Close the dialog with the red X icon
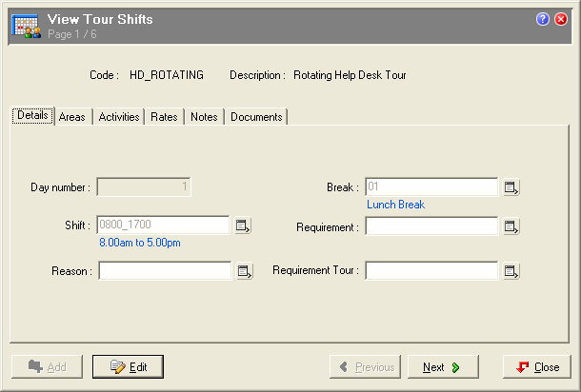 [561, 19]
